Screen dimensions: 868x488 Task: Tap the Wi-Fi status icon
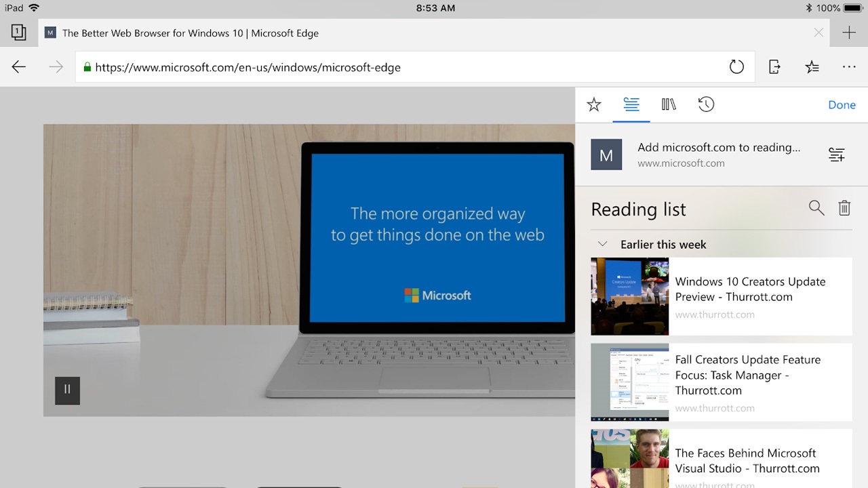pyautogui.click(x=34, y=8)
